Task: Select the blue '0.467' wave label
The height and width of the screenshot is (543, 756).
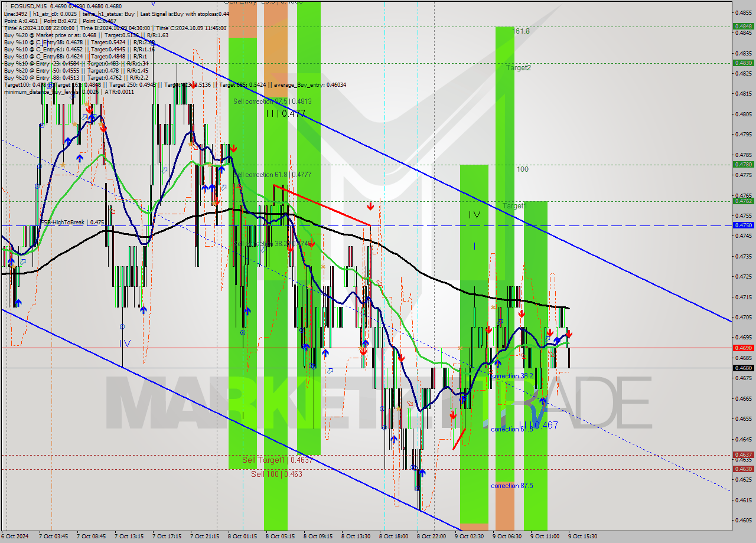Action: pos(545,425)
